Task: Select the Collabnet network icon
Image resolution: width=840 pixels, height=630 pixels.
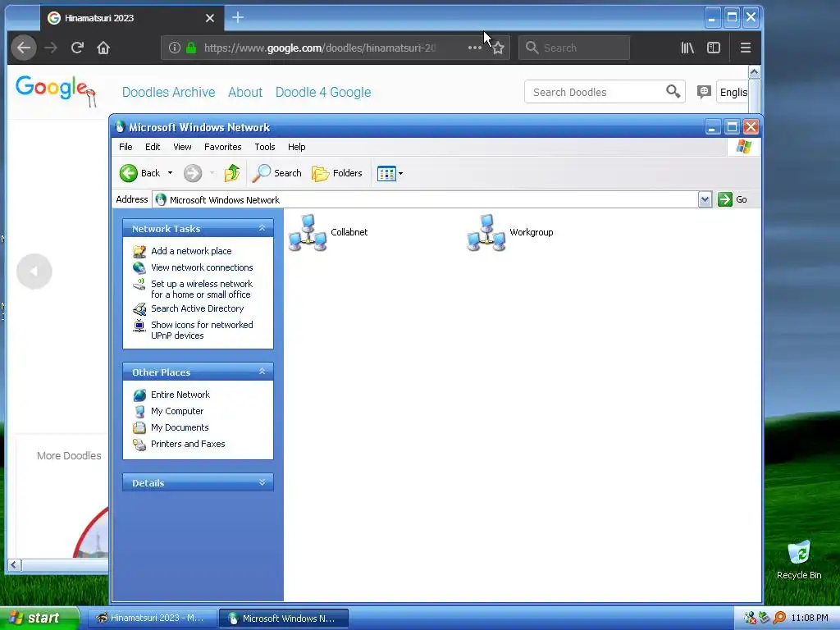Action: (308, 232)
